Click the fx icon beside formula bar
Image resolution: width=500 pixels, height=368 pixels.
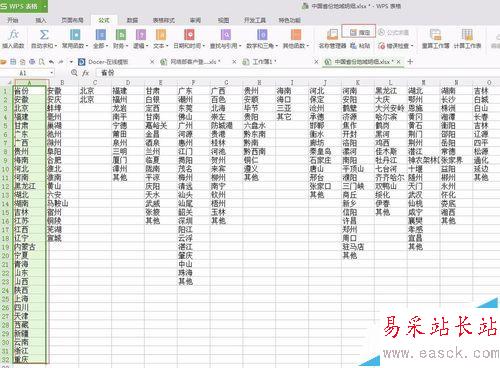(86, 72)
